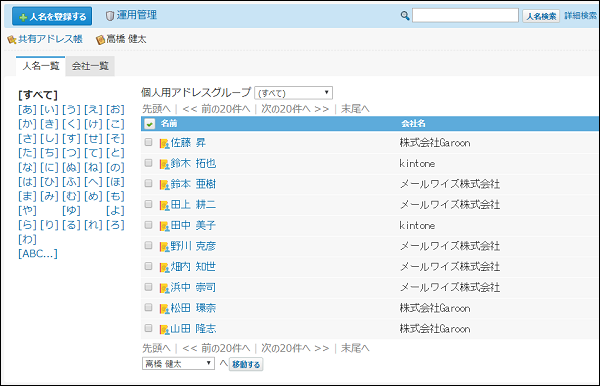600x386 pixels.
Task: Select the 高橋 健太 address book icon
Action: [x=100, y=39]
